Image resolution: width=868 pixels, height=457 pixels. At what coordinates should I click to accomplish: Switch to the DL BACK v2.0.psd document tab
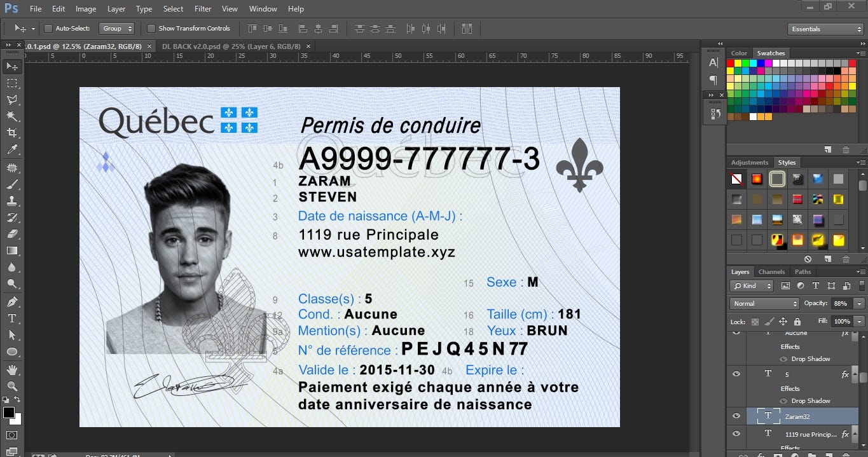click(x=231, y=46)
